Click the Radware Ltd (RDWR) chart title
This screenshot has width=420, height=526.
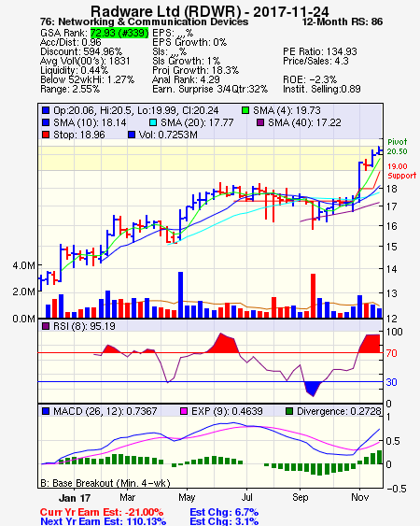166,11
